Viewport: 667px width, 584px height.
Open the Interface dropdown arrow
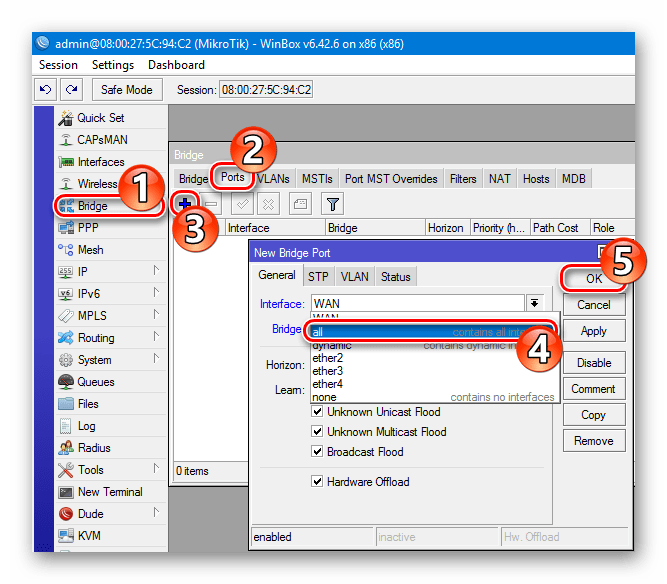[535, 303]
